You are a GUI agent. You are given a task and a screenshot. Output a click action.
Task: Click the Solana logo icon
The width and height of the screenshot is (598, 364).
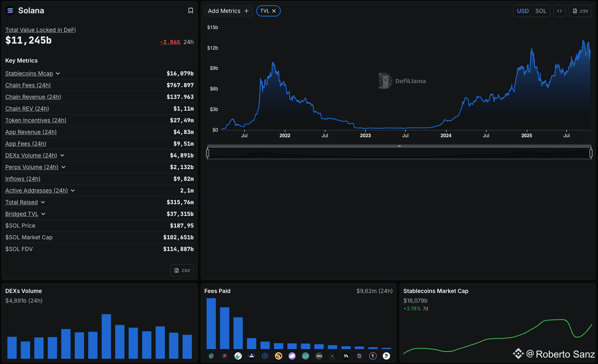(x=10, y=11)
